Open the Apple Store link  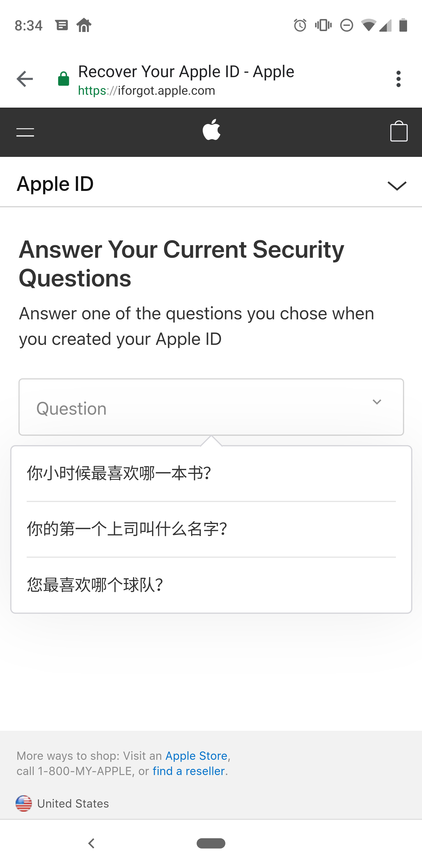pyautogui.click(x=196, y=756)
